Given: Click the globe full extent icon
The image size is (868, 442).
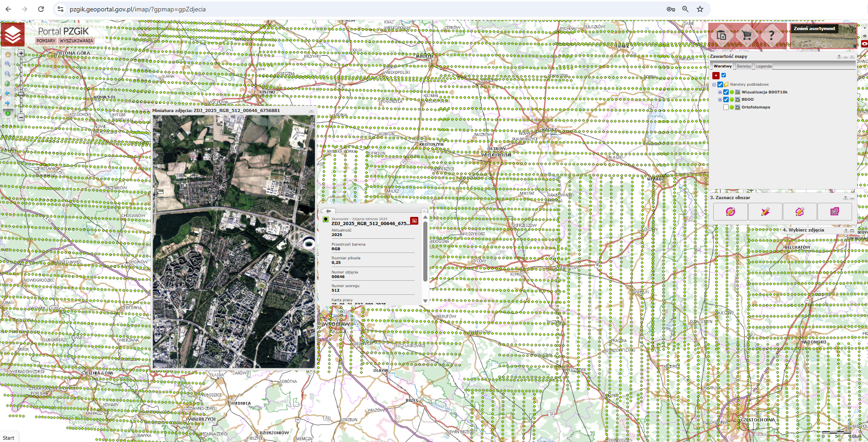Looking at the screenshot, I should pos(8,83).
